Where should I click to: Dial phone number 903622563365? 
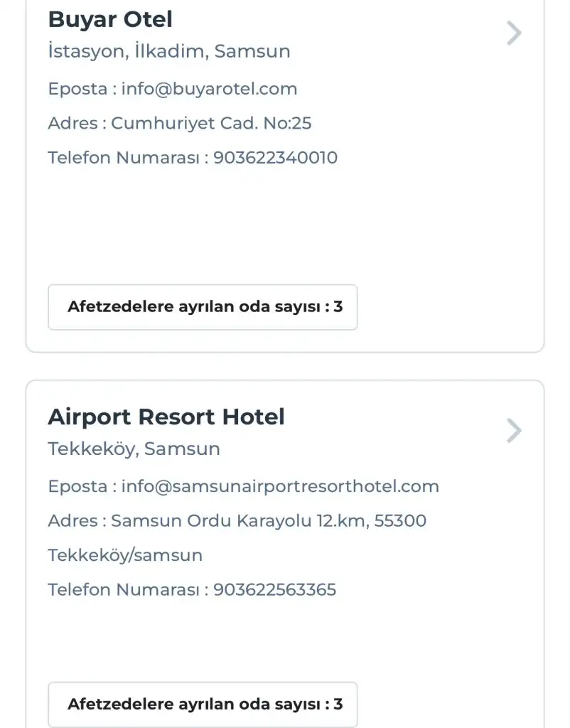[275, 589]
